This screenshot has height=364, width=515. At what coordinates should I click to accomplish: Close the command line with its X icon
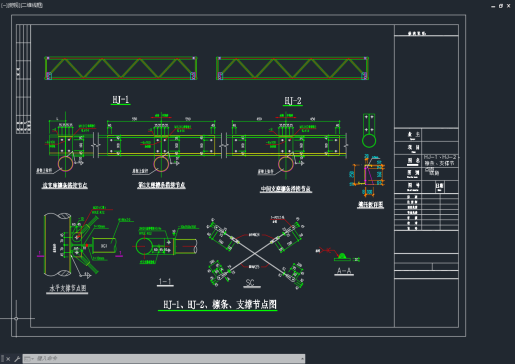pyautogui.click(x=8, y=359)
